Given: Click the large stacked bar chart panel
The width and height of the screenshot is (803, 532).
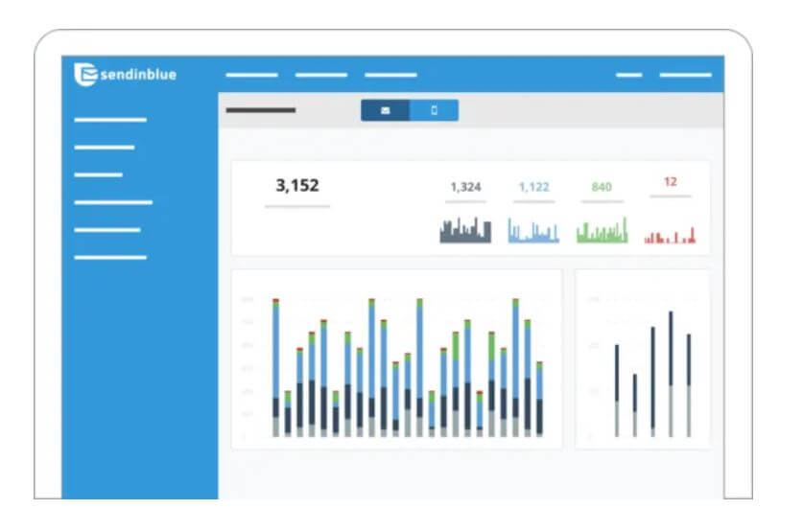Looking at the screenshot, I should tap(396, 359).
